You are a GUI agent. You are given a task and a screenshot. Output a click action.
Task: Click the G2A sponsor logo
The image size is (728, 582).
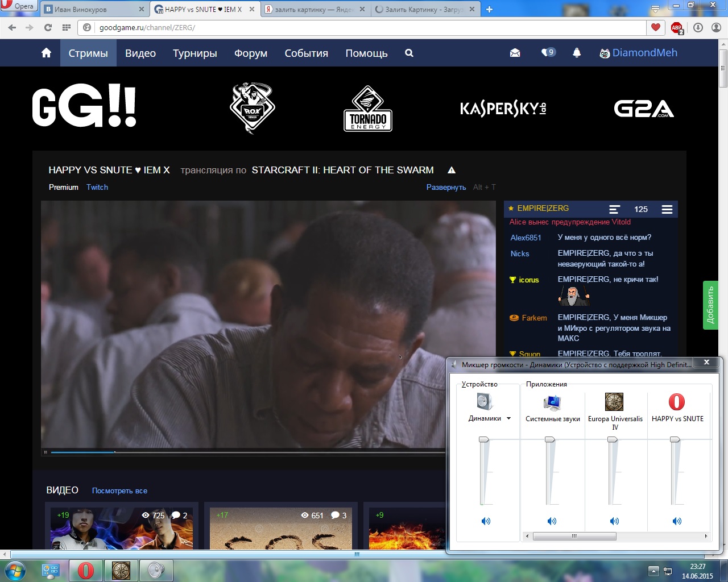click(x=644, y=109)
